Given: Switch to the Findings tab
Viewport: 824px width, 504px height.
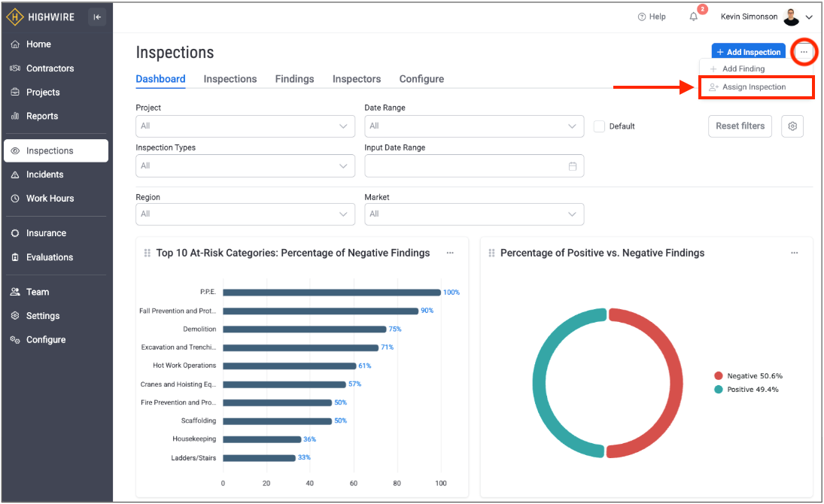Looking at the screenshot, I should click(294, 79).
